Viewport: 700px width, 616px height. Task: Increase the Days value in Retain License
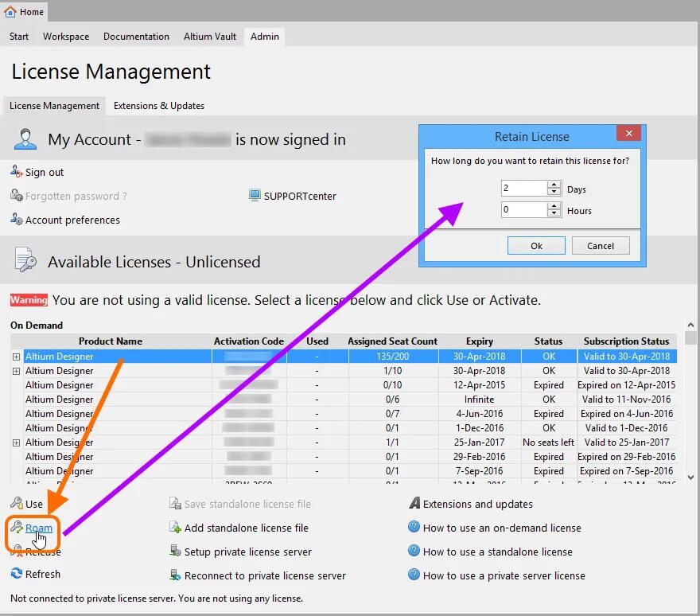(x=554, y=185)
